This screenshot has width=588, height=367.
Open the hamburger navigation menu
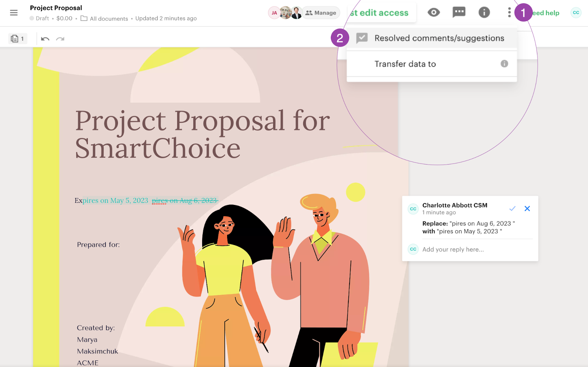pos(14,13)
